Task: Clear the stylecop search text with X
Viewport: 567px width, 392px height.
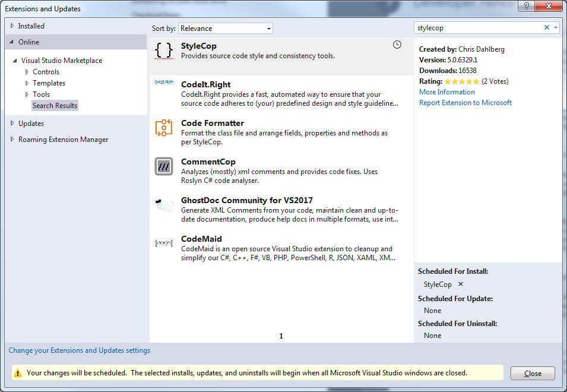Action: pyautogui.click(x=547, y=28)
